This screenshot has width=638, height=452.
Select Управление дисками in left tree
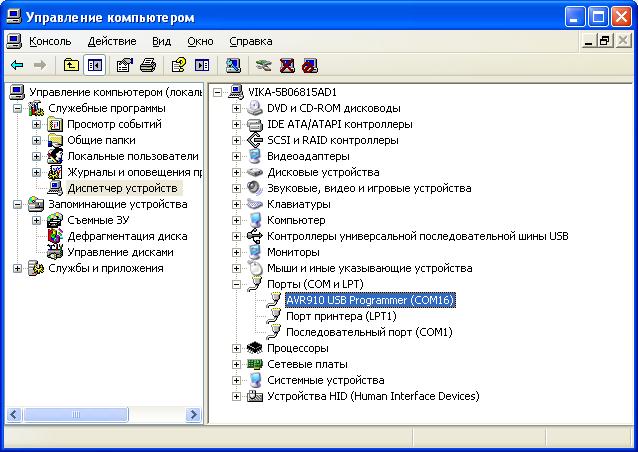[x=120, y=252]
